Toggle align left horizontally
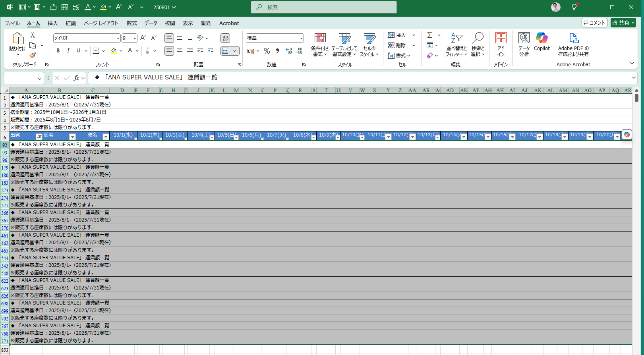The image size is (644, 355). [169, 51]
